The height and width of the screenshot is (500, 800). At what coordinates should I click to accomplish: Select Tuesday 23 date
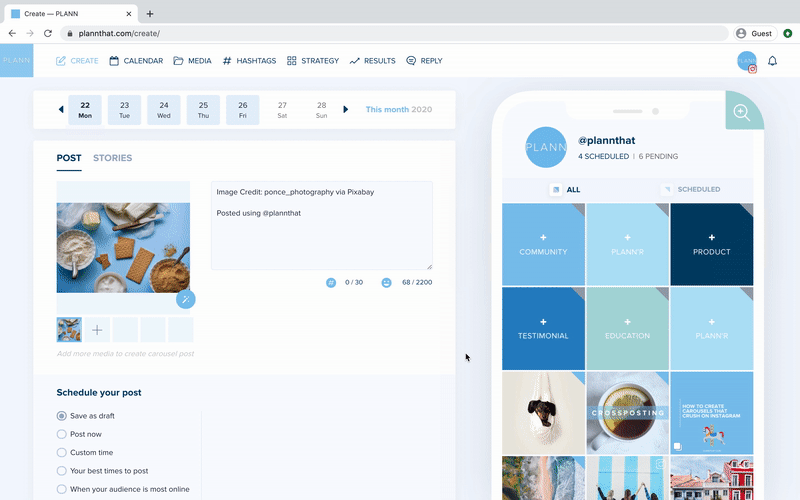click(124, 110)
